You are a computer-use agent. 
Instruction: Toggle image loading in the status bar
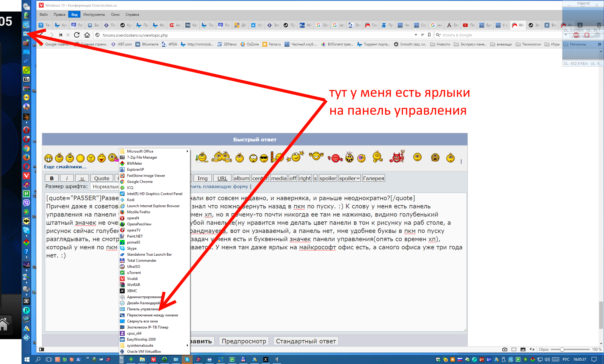tap(523, 349)
